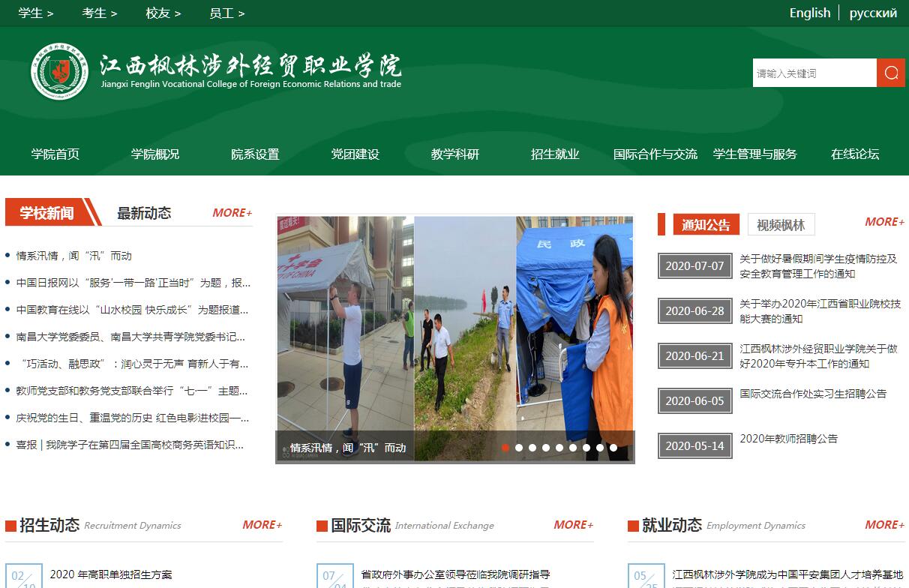Click MORE+ in the 国际交流 section
The height and width of the screenshot is (588, 909).
573,525
